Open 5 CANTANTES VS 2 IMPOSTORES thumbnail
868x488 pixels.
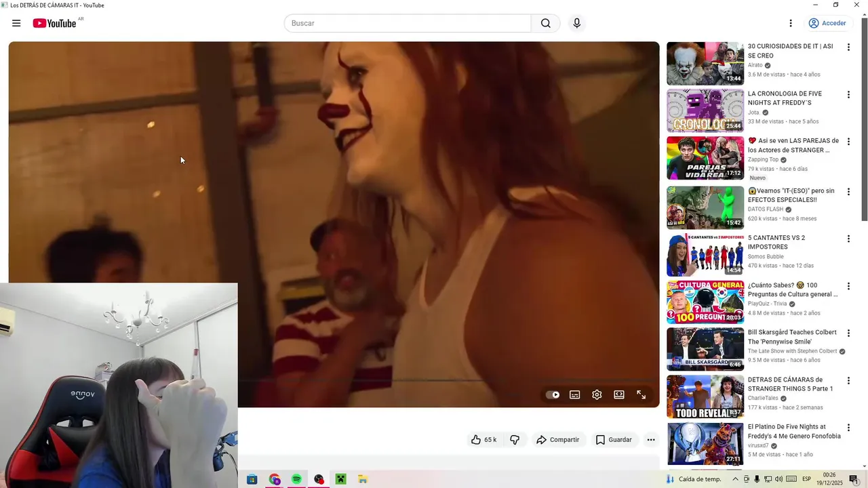pos(705,255)
